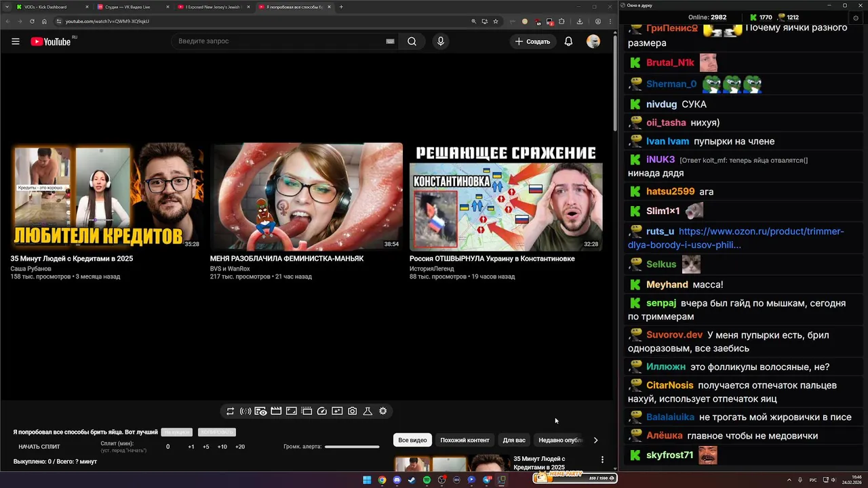
Task: Open channel Саша Рубанов
Action: point(31,268)
